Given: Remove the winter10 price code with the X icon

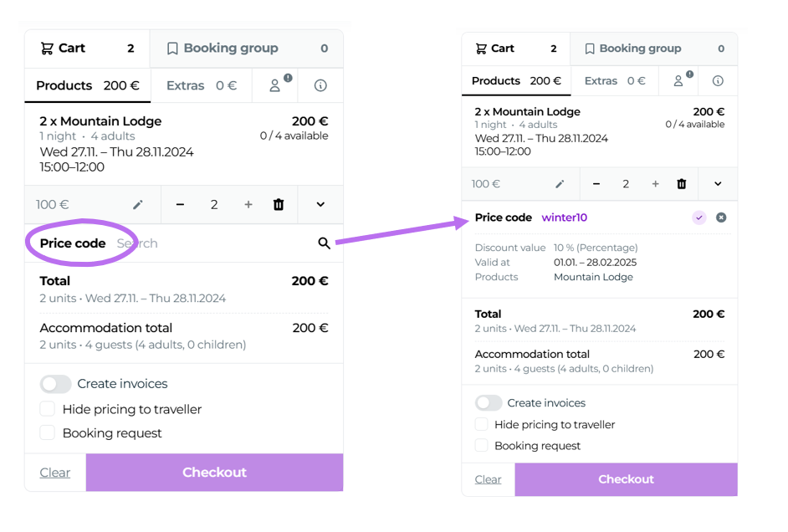Looking at the screenshot, I should click(x=721, y=217).
